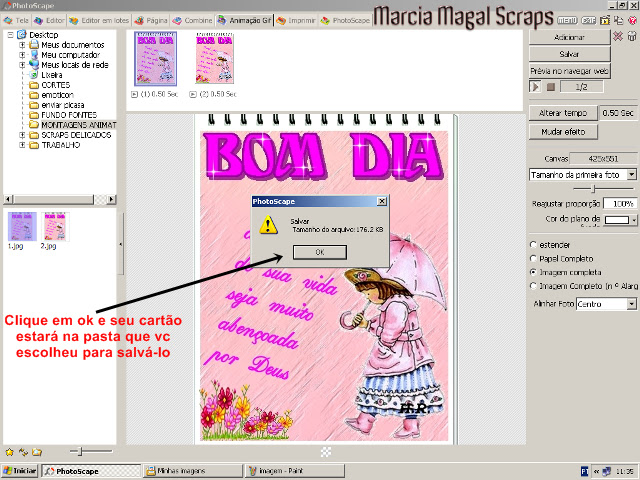Go to the Página tab

[x=151, y=20]
